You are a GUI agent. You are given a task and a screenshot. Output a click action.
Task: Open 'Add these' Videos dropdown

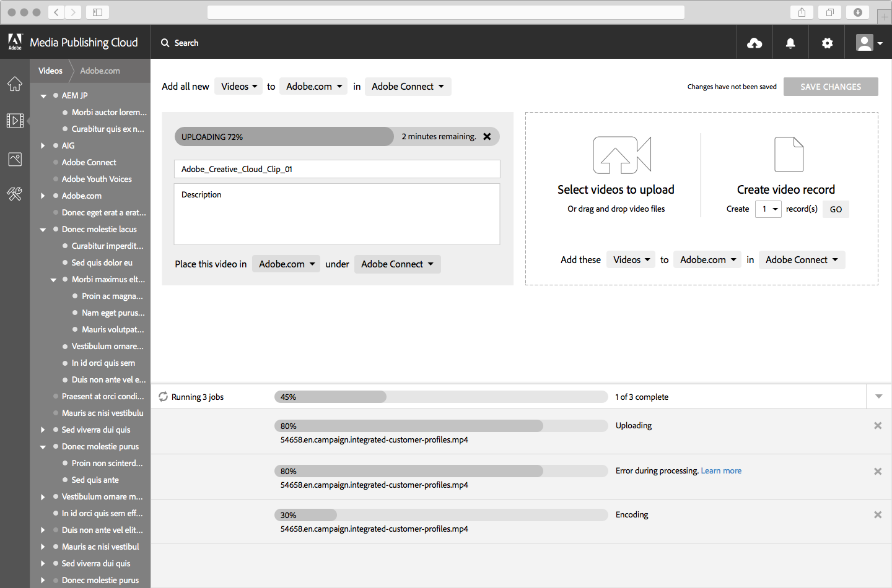point(631,260)
